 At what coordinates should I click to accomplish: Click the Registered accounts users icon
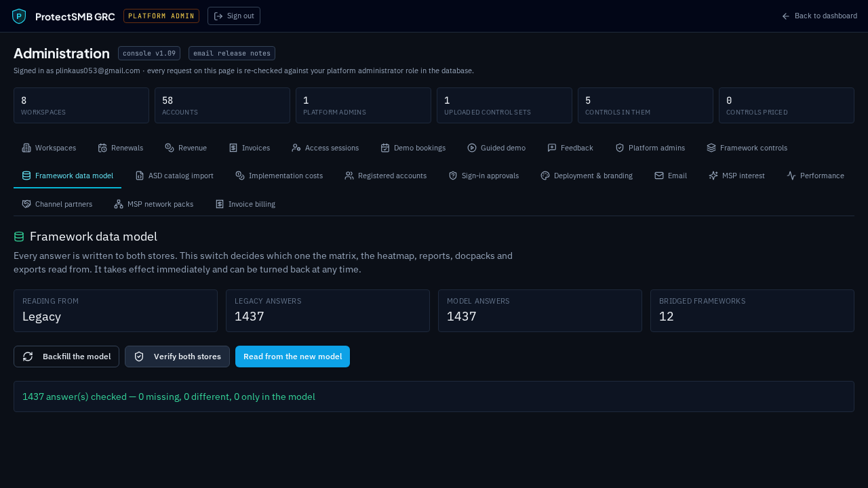click(349, 176)
